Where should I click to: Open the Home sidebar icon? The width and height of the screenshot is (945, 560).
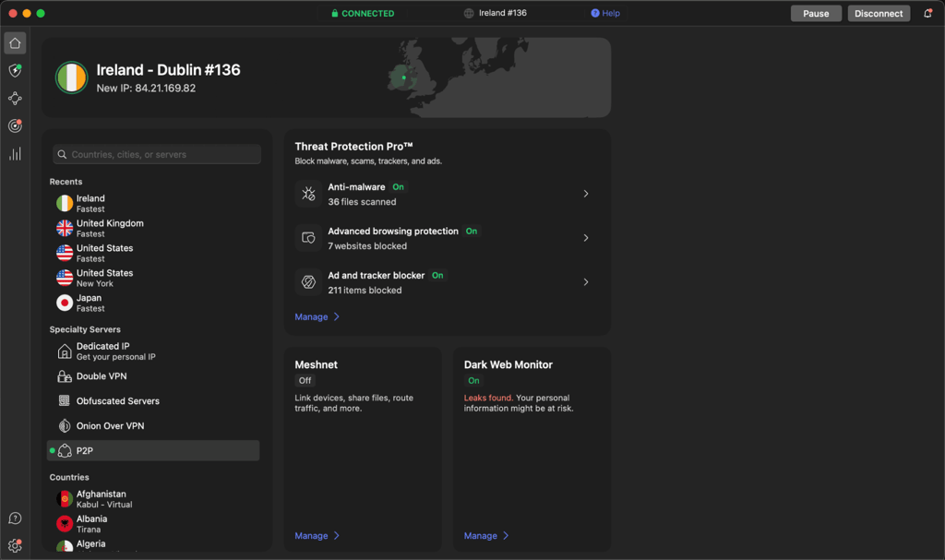15,43
